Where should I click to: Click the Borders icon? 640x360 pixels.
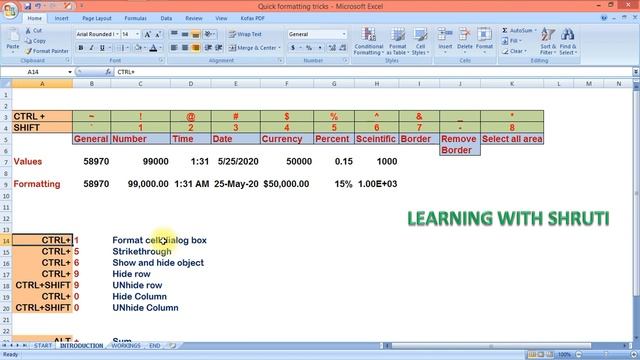pyautogui.click(x=121, y=48)
